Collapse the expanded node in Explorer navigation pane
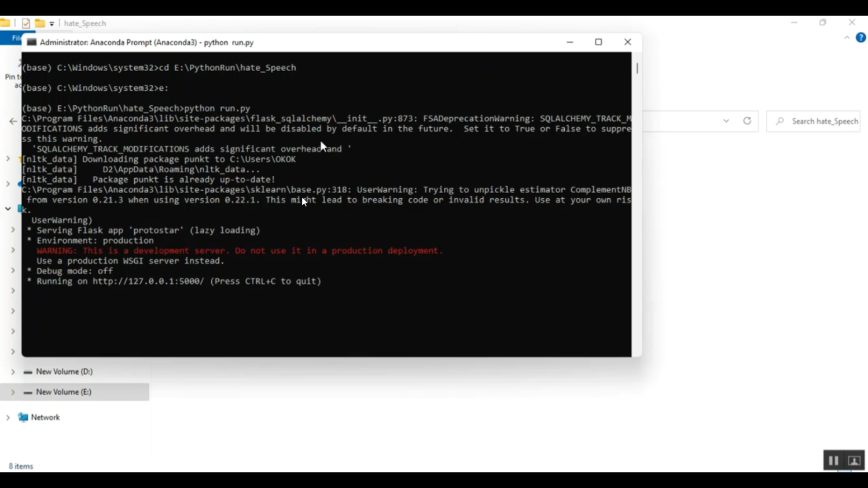This screenshot has height=488, width=868. [x=8, y=209]
